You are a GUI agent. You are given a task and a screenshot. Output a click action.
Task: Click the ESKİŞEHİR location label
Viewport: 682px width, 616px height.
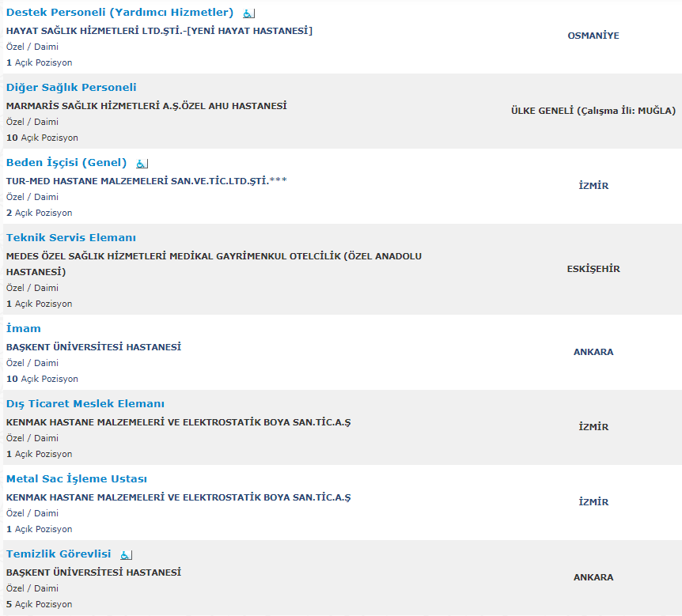click(x=593, y=269)
